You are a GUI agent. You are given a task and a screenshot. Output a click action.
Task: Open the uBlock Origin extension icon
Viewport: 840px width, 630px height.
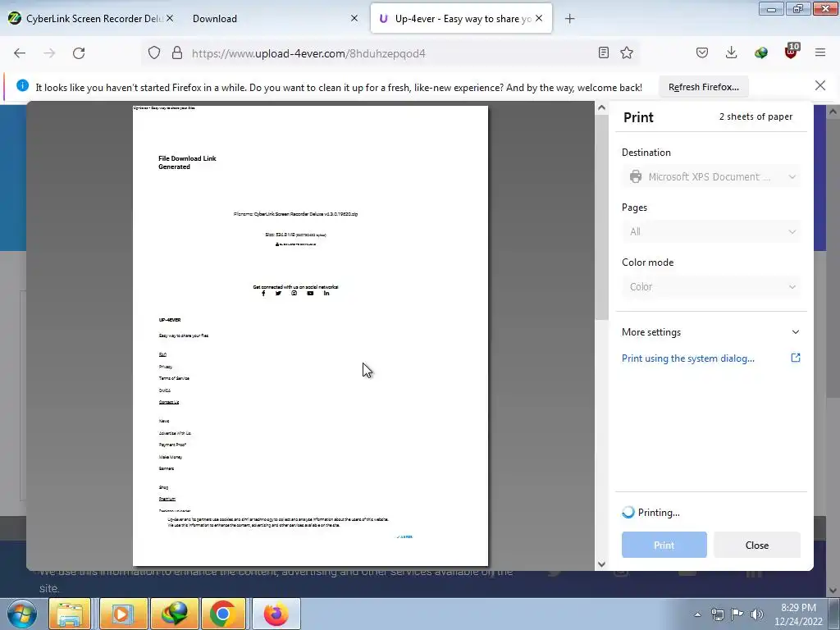[x=792, y=52]
